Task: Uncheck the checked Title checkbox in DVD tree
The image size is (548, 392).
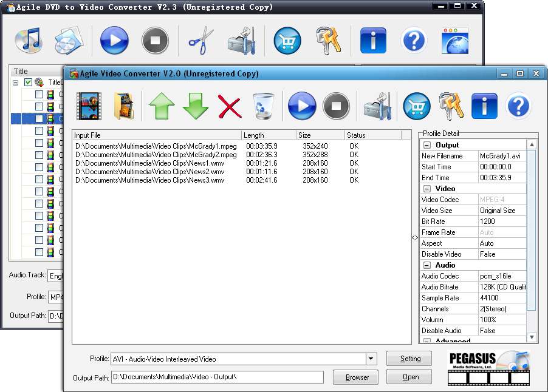Action: (x=29, y=83)
